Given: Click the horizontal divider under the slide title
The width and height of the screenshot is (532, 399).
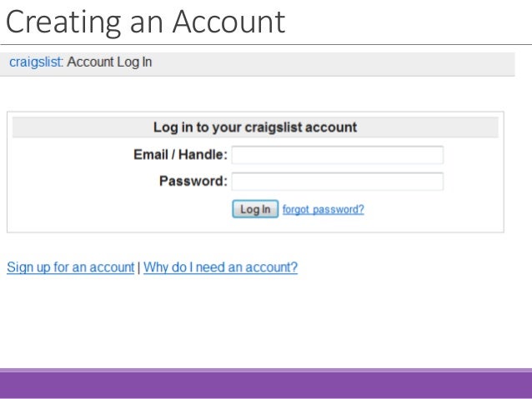Looking at the screenshot, I should (266, 44).
